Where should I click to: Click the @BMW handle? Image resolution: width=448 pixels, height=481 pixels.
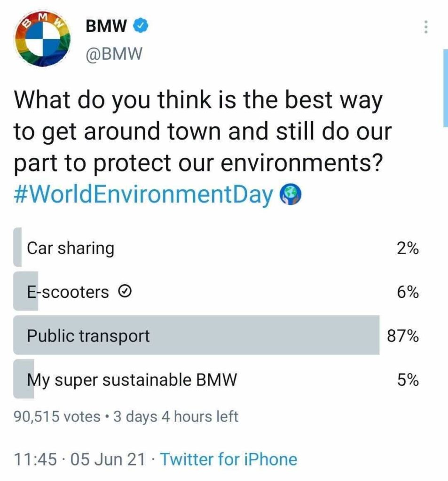[114, 54]
